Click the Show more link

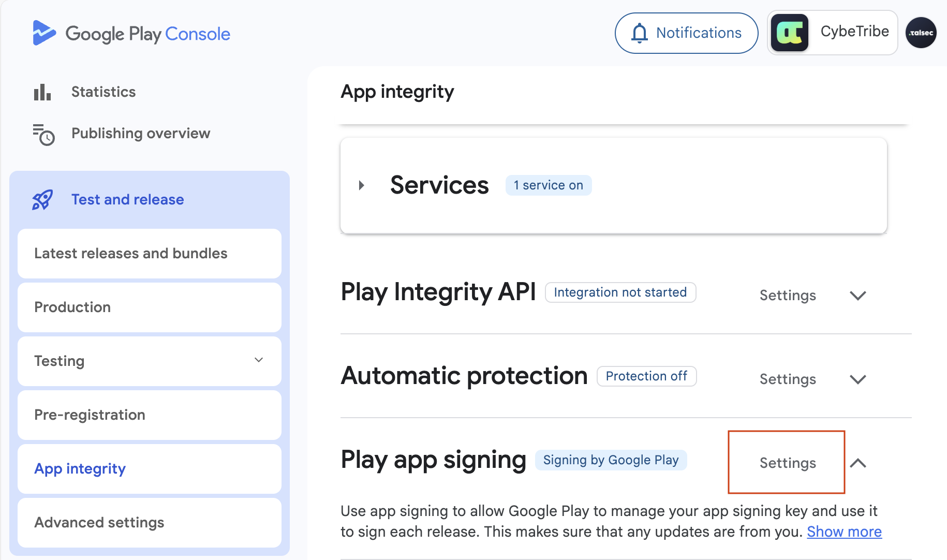pyautogui.click(x=844, y=532)
